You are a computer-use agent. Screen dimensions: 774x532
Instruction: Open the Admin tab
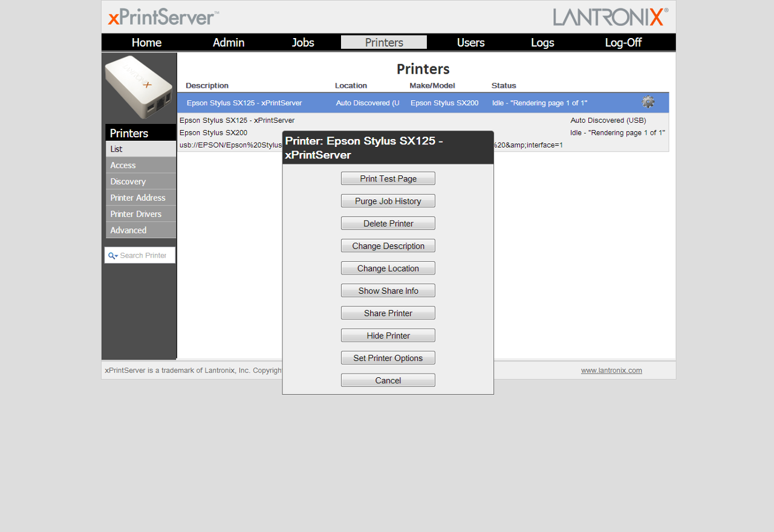point(229,42)
